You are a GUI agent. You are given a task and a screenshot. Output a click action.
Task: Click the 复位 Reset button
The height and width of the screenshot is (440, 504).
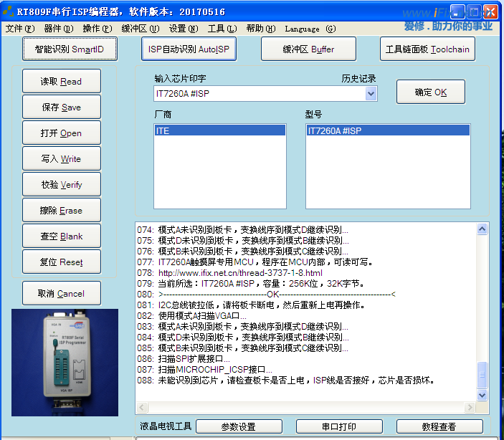coord(62,262)
